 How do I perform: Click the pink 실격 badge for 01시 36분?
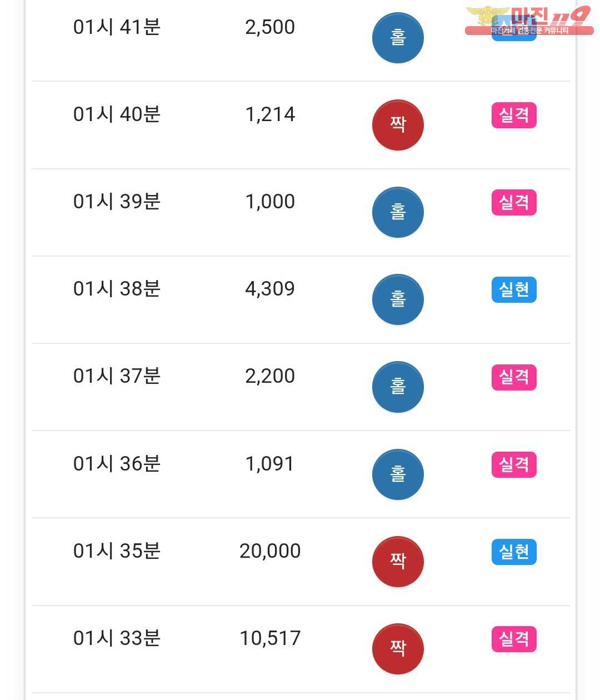click(x=514, y=464)
